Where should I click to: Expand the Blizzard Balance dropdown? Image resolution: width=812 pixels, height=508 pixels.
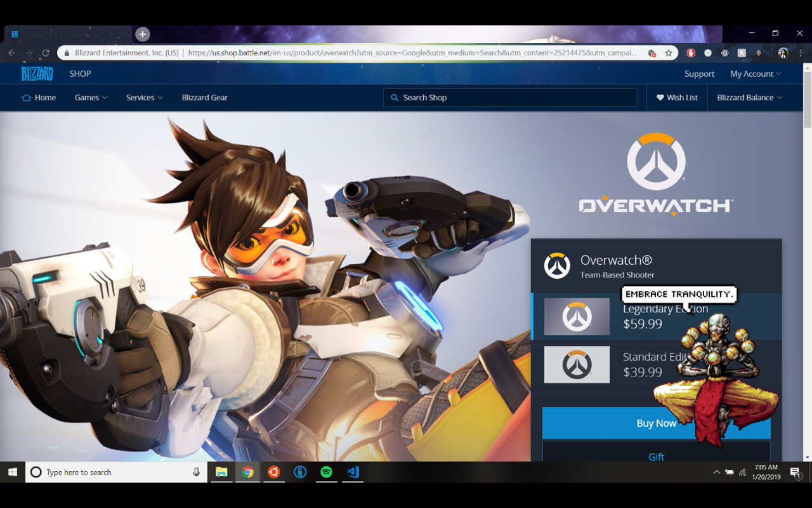pos(749,97)
